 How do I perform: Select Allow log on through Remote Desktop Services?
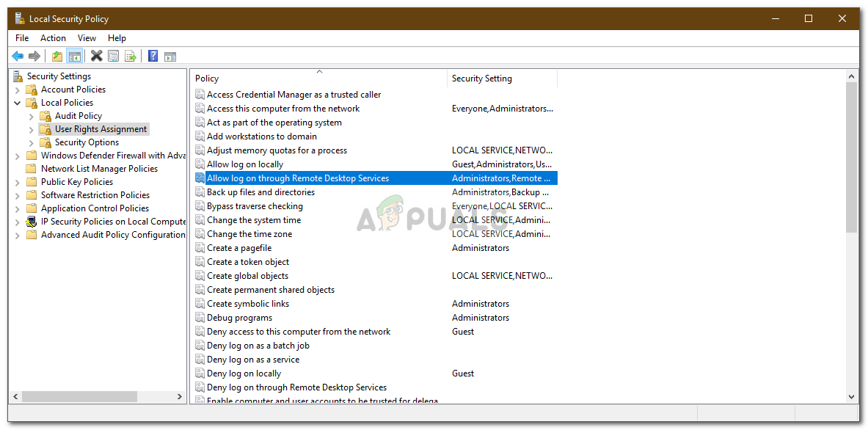pos(298,178)
